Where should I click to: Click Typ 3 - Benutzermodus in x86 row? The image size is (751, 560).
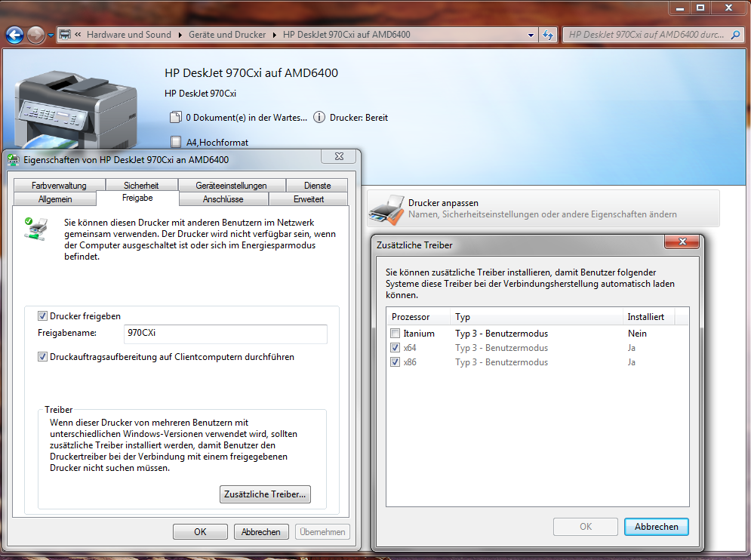point(501,362)
